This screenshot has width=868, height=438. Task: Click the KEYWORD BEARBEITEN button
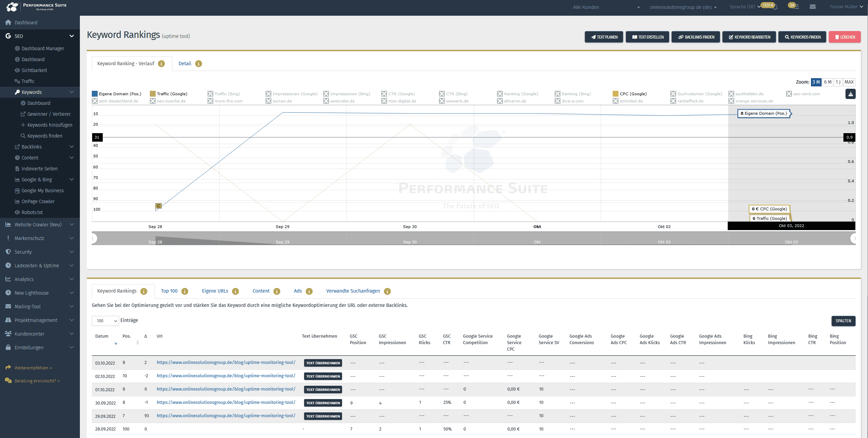(749, 37)
